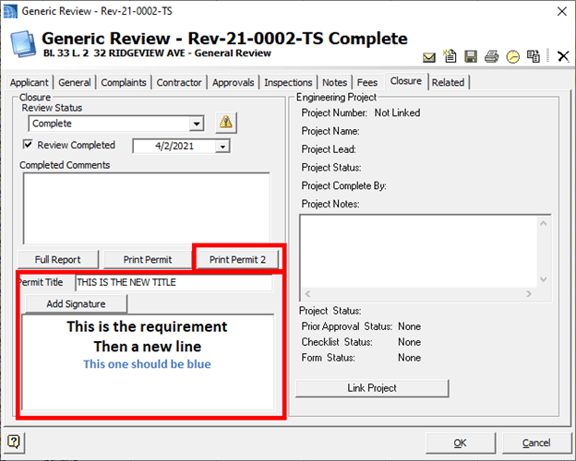Open the clock history icon
This screenshot has width=576, height=461.
click(x=513, y=57)
